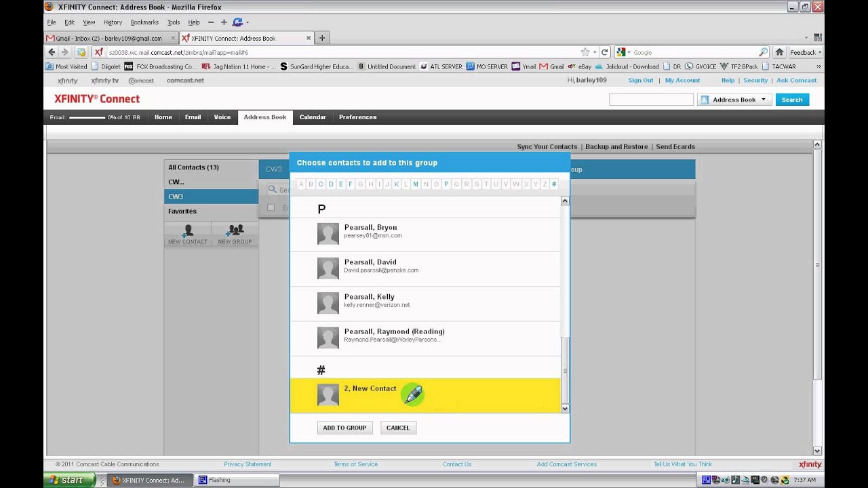Click the Backup and Restore link
The height and width of the screenshot is (488, 868).
click(x=616, y=146)
